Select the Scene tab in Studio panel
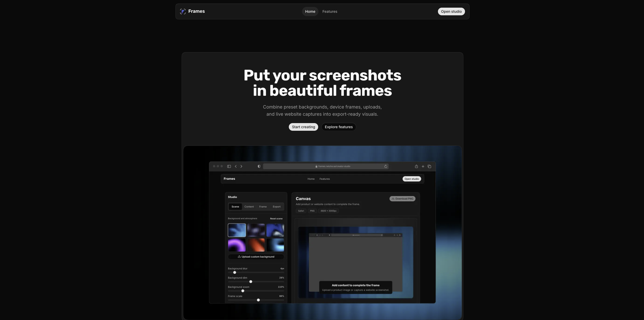The height and width of the screenshot is (320, 644). (x=235, y=207)
